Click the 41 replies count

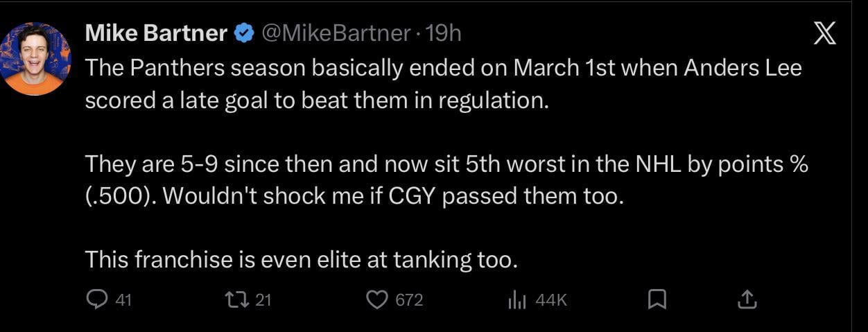point(123,300)
